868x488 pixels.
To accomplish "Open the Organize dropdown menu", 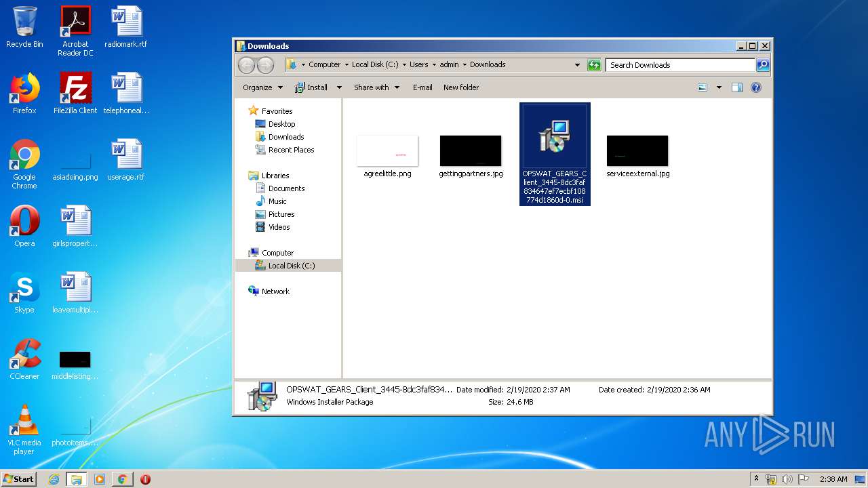I will tap(262, 87).
